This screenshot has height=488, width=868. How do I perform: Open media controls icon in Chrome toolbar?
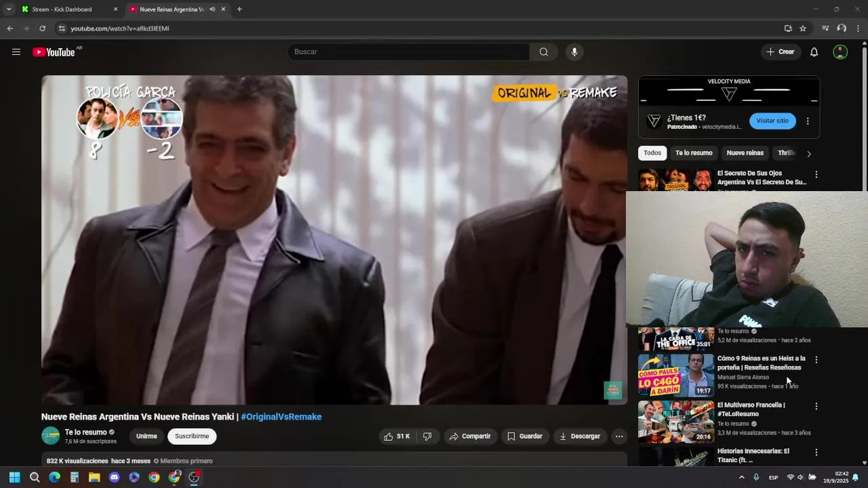point(825,28)
